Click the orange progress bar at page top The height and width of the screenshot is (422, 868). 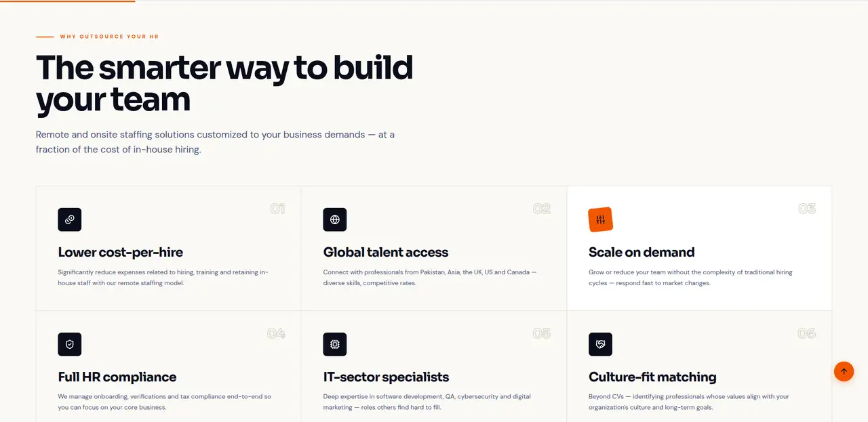[x=68, y=1]
